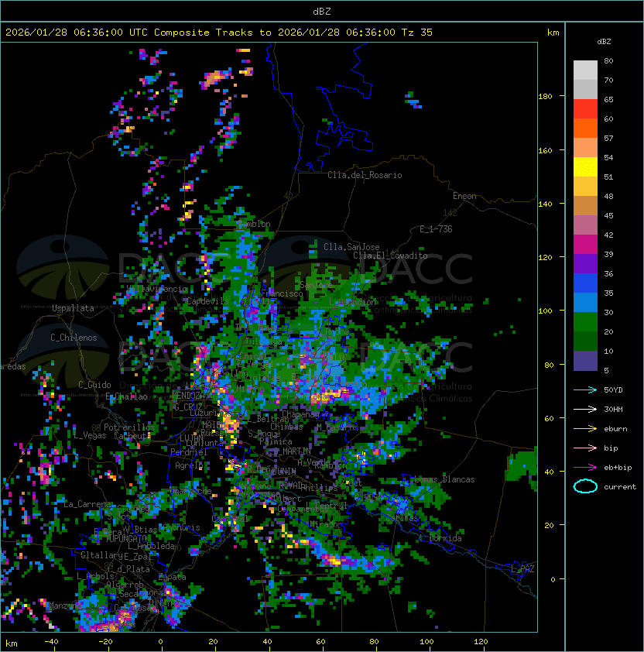Click the yellow eburn arrow symbol
The height and width of the screenshot is (652, 644).
pyautogui.click(x=585, y=428)
